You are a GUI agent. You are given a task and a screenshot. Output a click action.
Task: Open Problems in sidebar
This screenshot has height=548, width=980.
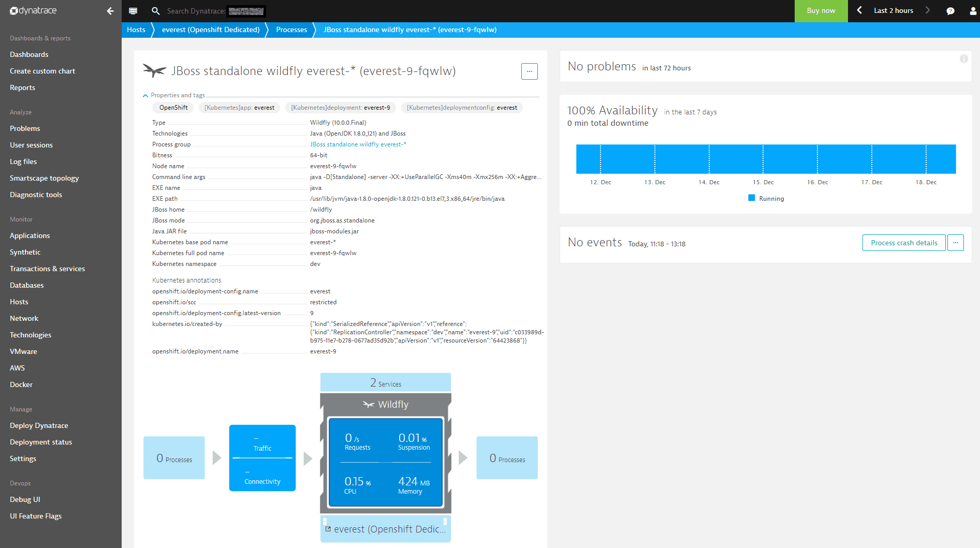(x=25, y=128)
